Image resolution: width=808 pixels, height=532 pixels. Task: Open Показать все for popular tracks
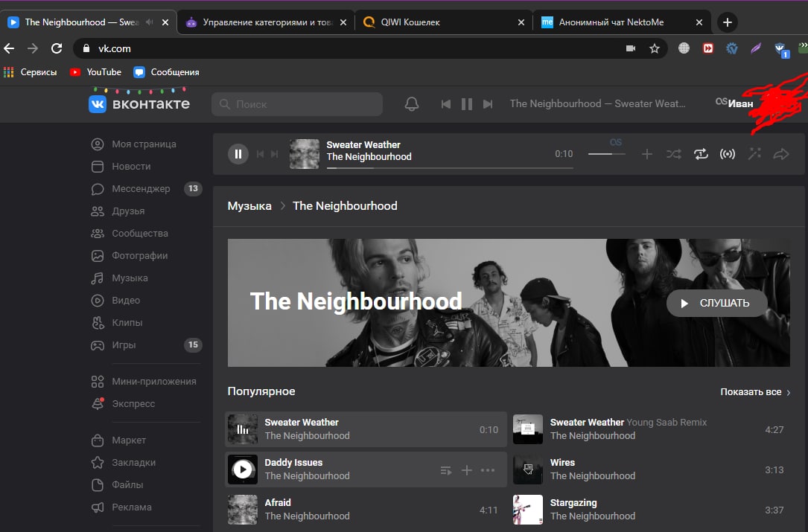[755, 392]
